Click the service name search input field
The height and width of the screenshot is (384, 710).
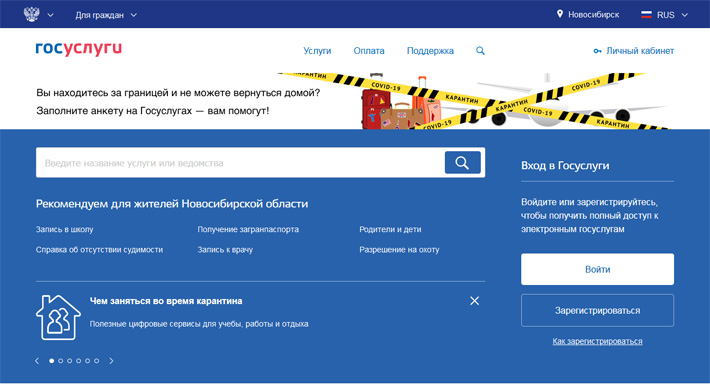click(x=240, y=163)
